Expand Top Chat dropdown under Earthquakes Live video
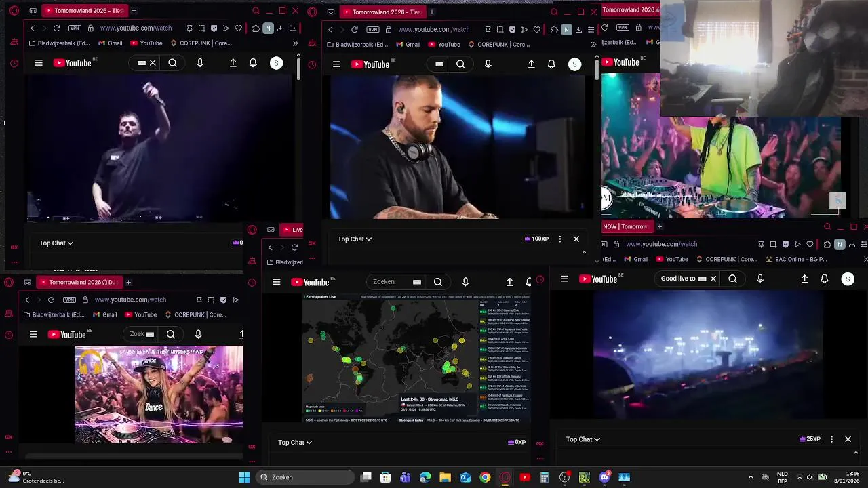The height and width of the screenshot is (488, 868). [x=295, y=442]
